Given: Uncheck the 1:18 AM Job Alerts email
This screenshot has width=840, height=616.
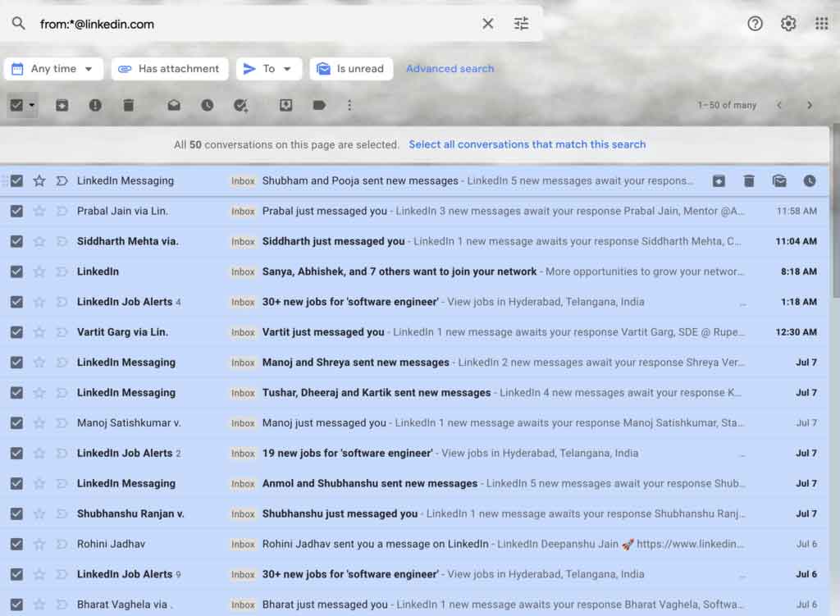Looking at the screenshot, I should [16, 302].
